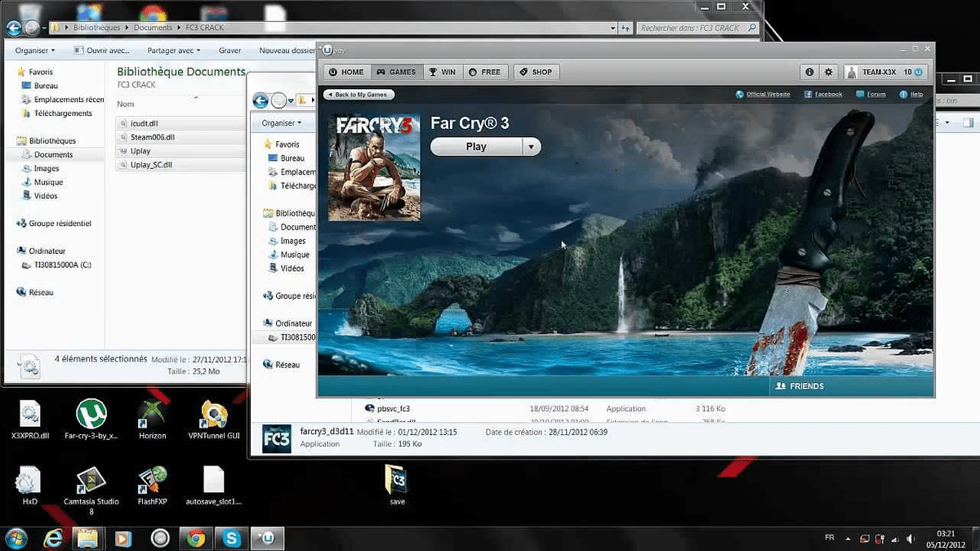Open the Organiser dropdown menu
Viewport: 980px width, 551px height.
tap(35, 51)
